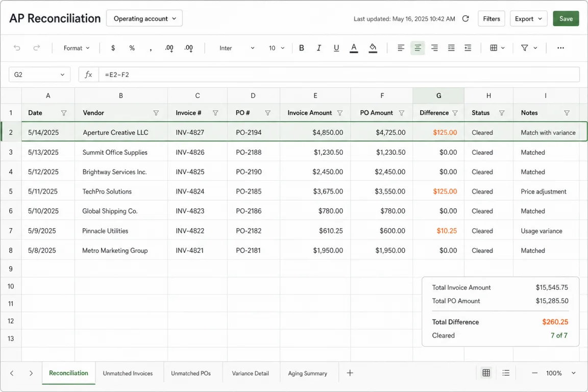
Task: Open the Inter font dropdown
Action: pos(237,48)
